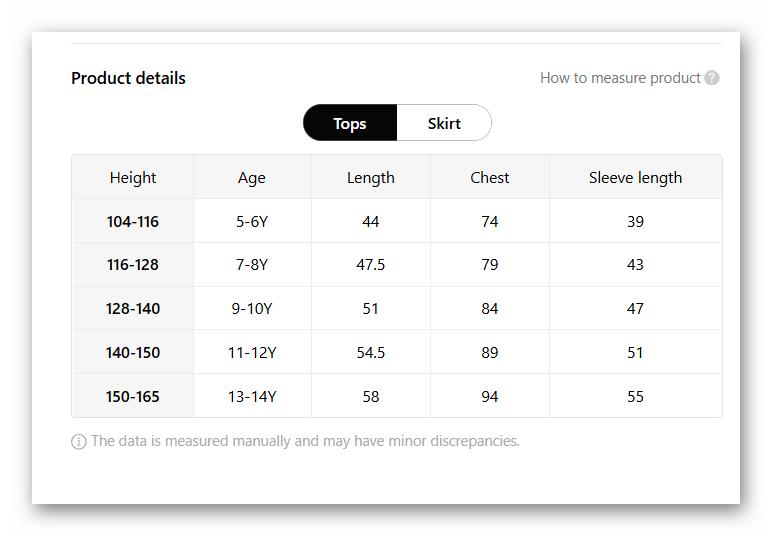Click the 5-6Y age cell
The width and height of the screenshot is (772, 536).
pyautogui.click(x=252, y=222)
